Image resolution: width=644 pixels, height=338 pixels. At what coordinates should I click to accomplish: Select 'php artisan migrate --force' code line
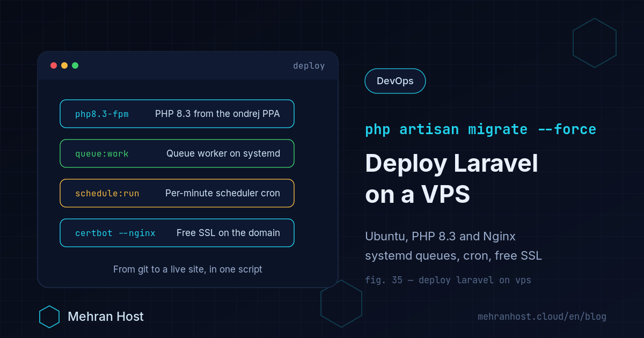tap(480, 129)
